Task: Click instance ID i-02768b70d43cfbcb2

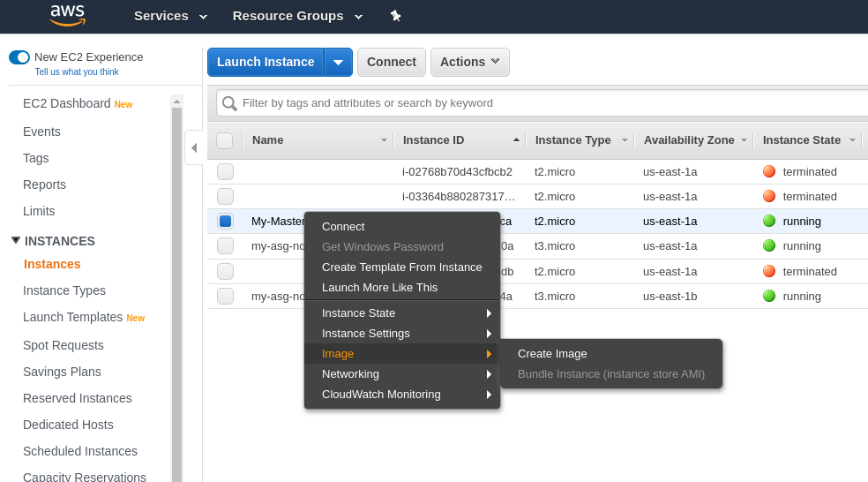Action: [457, 172]
